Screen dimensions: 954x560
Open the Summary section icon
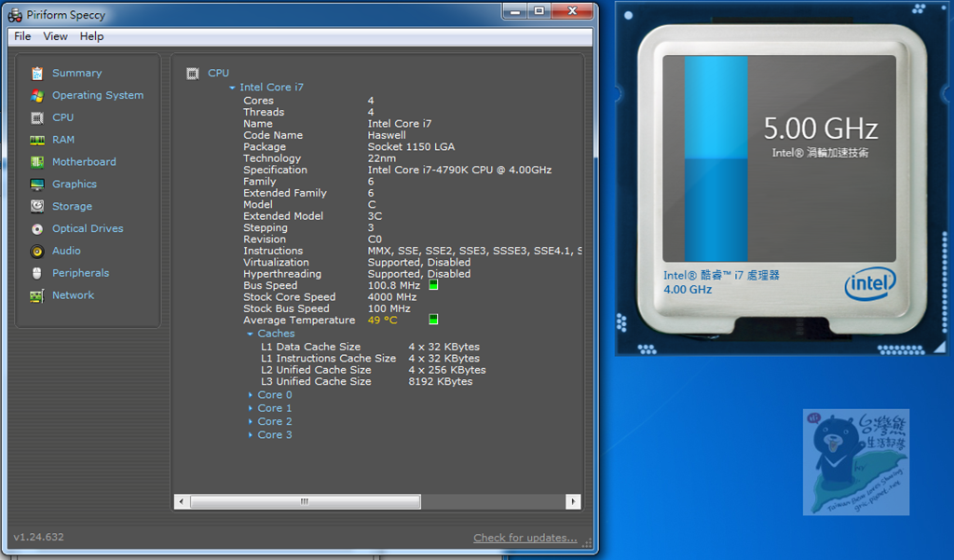[x=37, y=73]
